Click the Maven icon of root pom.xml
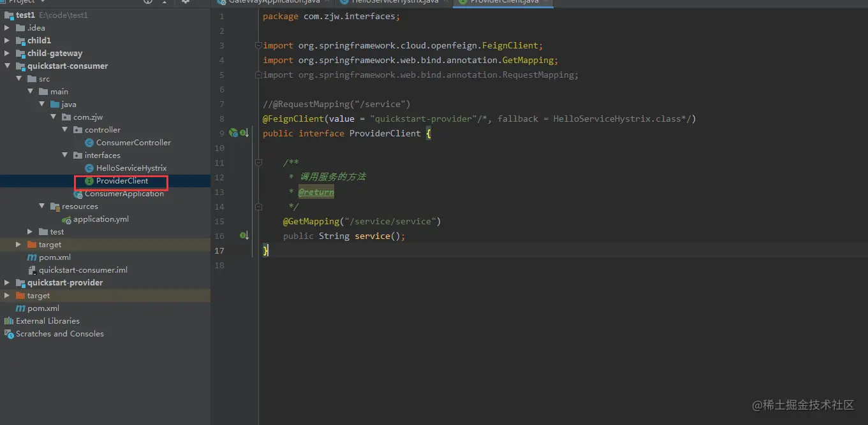 (20, 308)
